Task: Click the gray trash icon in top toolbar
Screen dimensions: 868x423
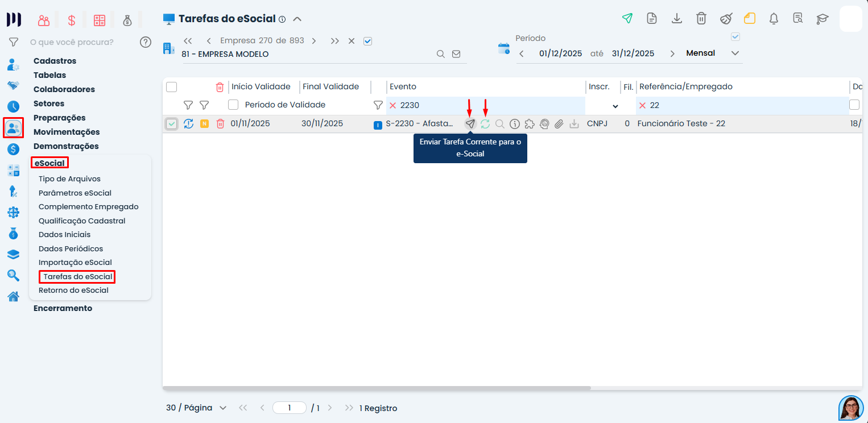Action: point(701,18)
